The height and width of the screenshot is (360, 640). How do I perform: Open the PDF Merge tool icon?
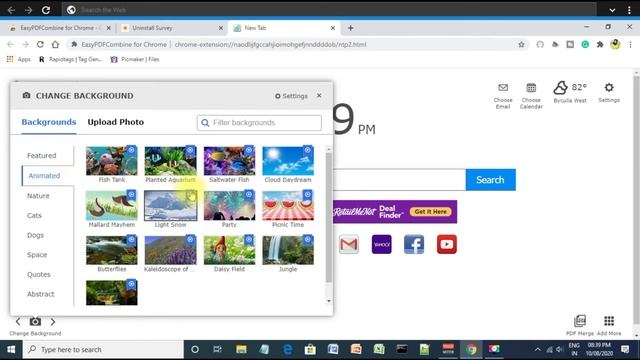tap(580, 321)
